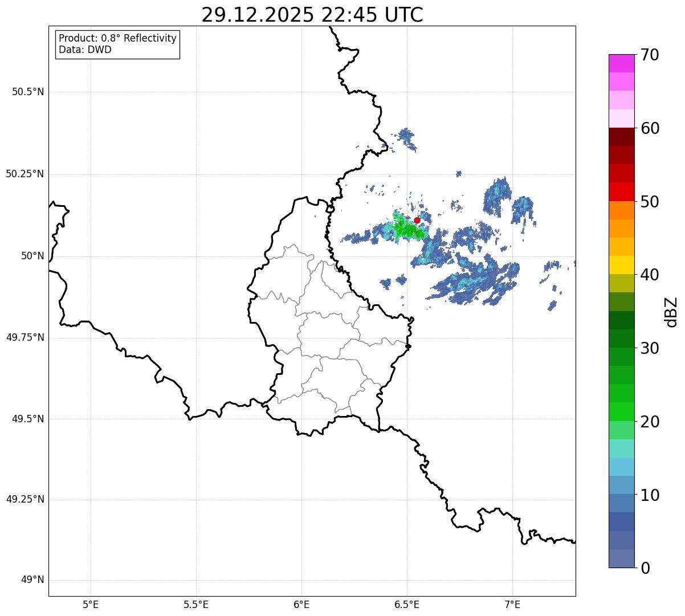This screenshot has width=685, height=616.
Task: Click the 50°N latitude label
Action: [x=32, y=256]
